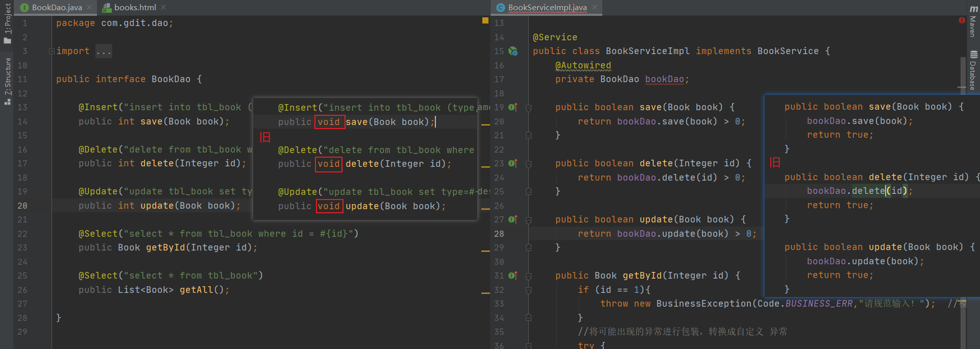
Task: Open the Structure tool window
Action: (7, 81)
